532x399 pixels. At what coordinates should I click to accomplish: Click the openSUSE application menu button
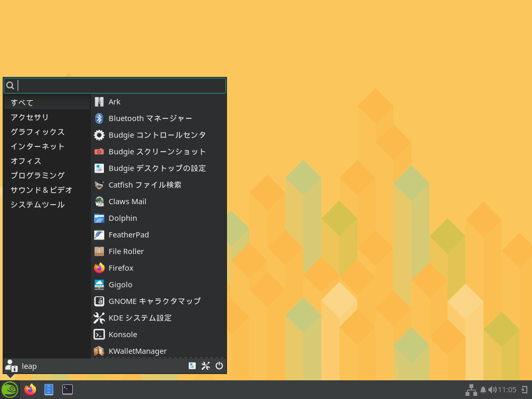[x=9, y=389]
